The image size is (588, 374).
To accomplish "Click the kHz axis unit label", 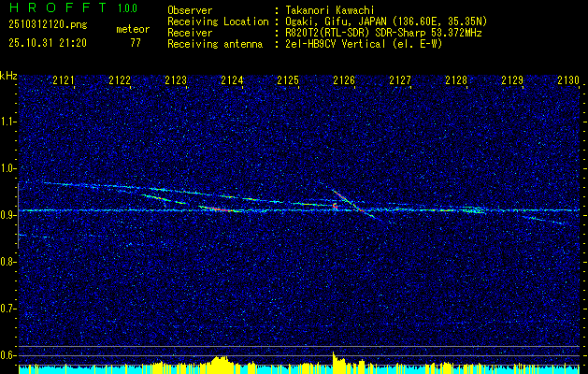I will coord(8,76).
